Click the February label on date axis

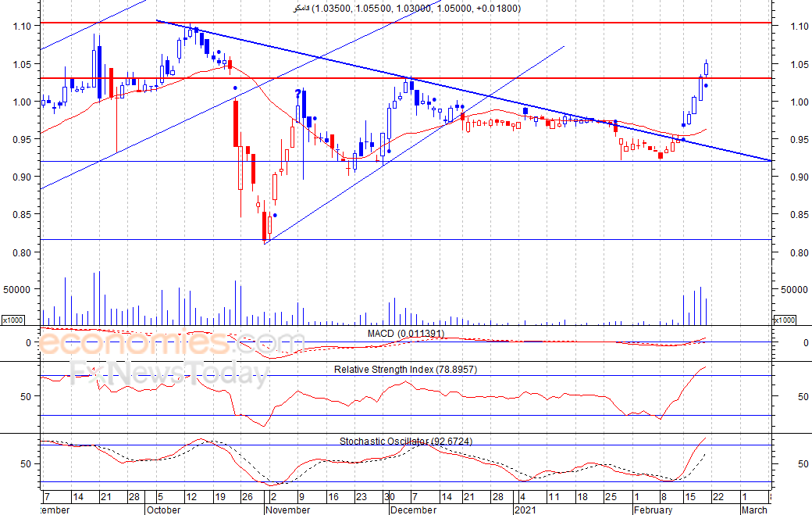653,510
